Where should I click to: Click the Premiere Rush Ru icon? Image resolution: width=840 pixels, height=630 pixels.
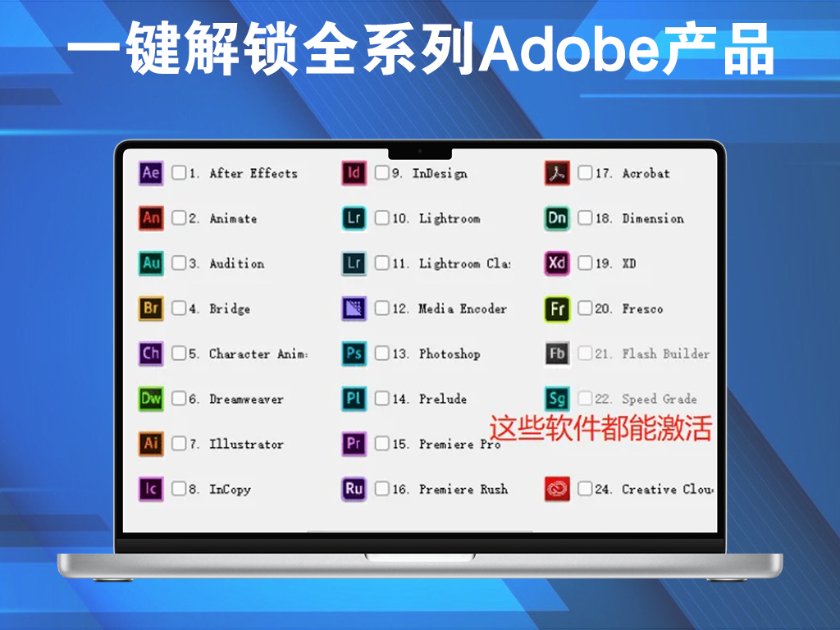point(354,489)
